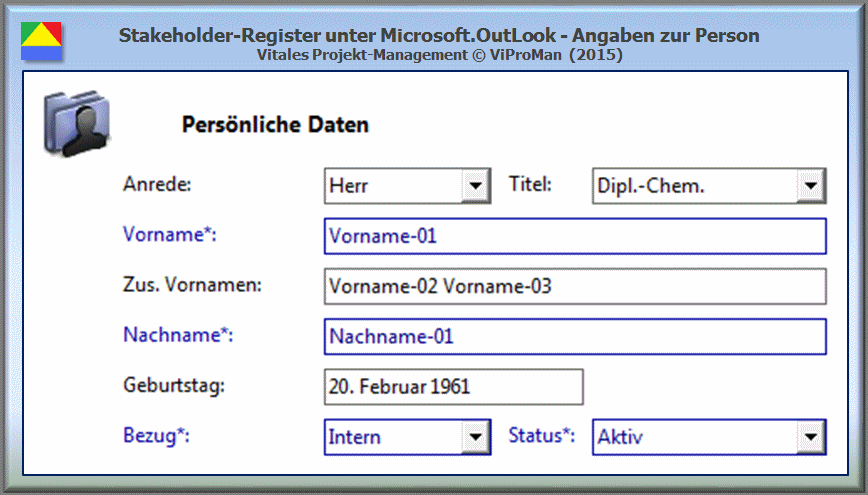
Task: Click the 'Intern' value in Bezug box
Action: (x=354, y=437)
